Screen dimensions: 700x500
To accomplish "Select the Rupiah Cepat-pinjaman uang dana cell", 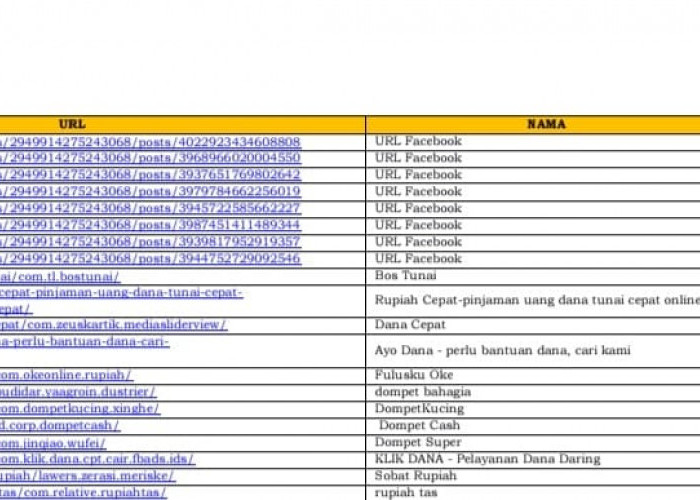I will (533, 301).
